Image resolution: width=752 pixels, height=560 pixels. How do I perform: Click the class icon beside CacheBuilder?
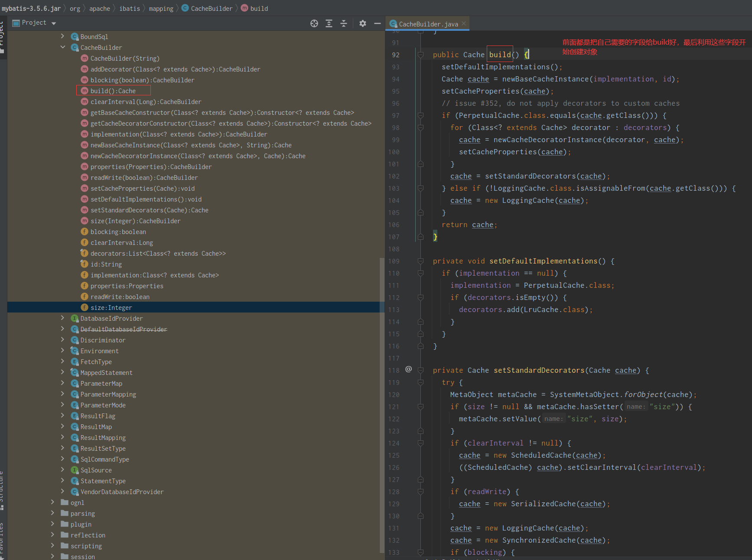click(75, 47)
